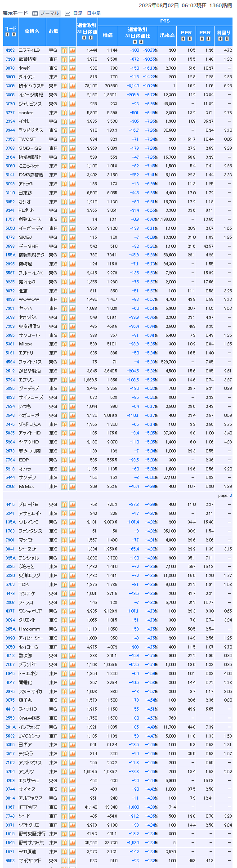
Task: Open the stock code link 7220
Action: (10, 59)
